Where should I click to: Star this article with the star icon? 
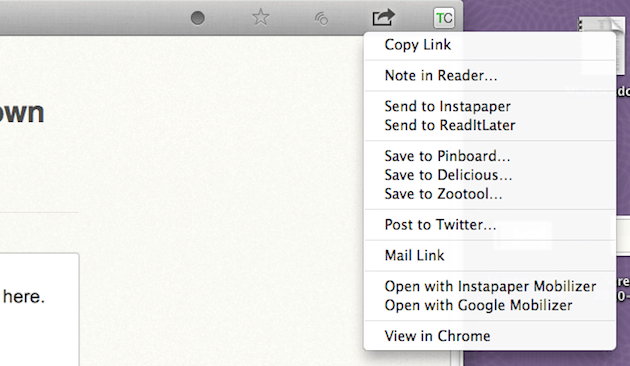tap(260, 18)
